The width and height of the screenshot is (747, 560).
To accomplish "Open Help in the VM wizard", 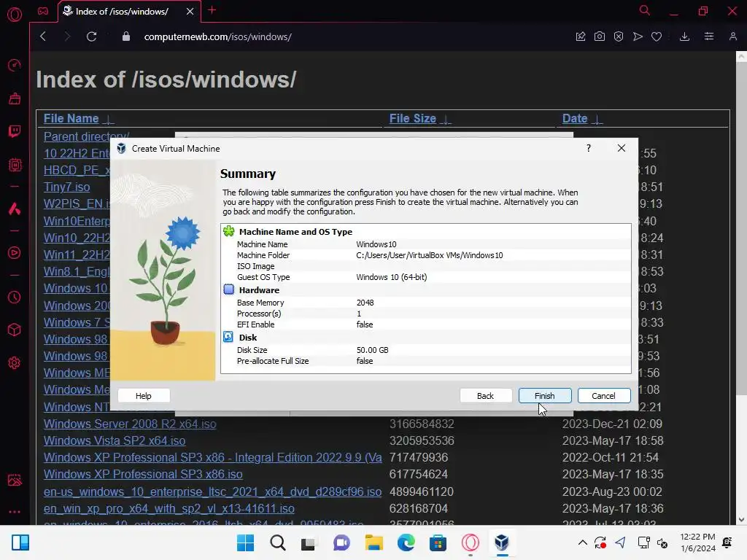I will coord(144,396).
